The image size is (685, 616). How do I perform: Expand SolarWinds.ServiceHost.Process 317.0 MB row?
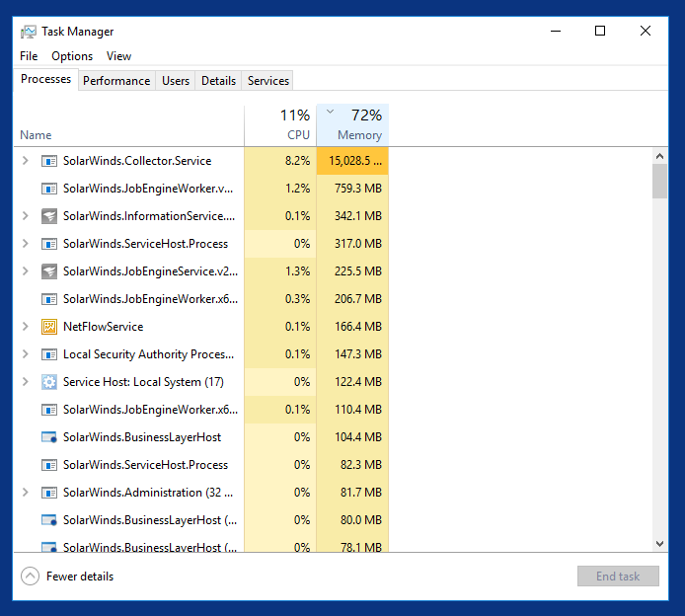click(x=26, y=244)
